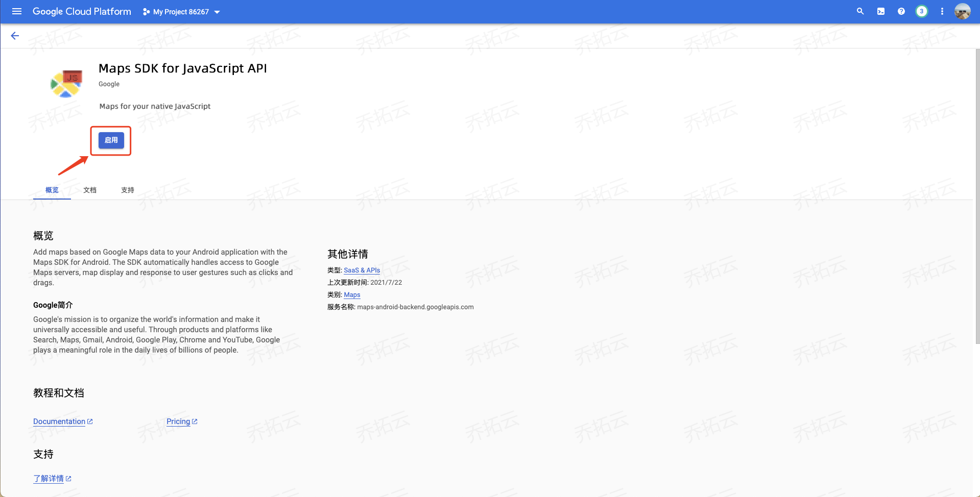Viewport: 980px width, 497px height.
Task: Open the SaaS & APIs link
Action: pos(362,270)
